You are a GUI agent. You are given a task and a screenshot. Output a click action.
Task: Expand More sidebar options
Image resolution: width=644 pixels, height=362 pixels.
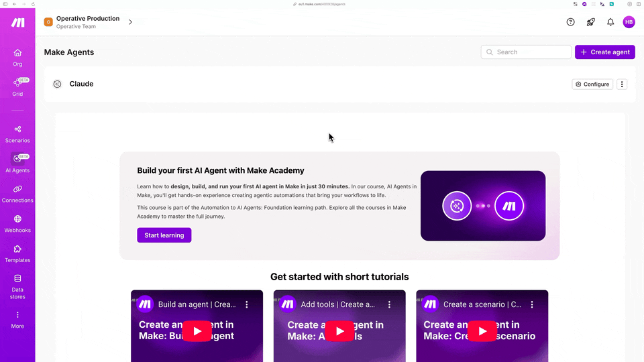click(17, 320)
